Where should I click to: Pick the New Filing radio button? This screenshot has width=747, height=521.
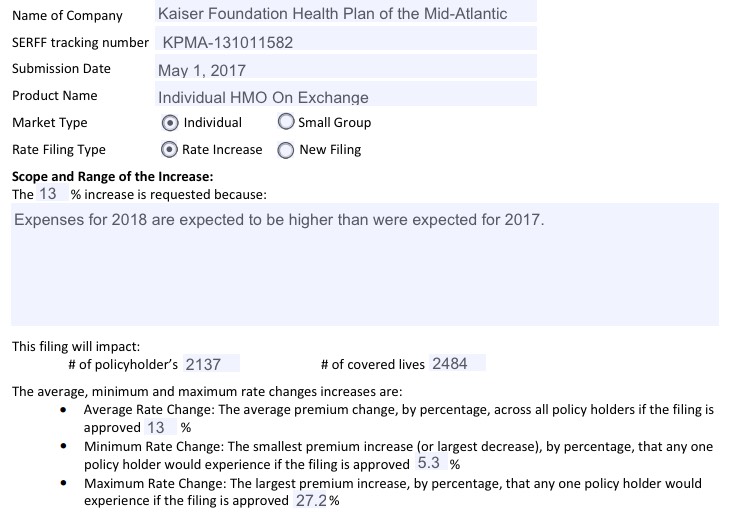[286, 150]
